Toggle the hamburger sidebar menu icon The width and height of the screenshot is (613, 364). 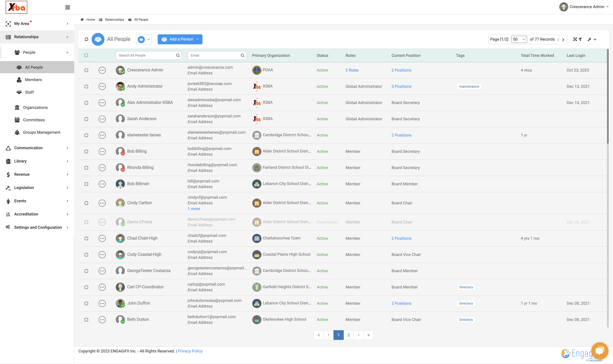click(67, 7)
